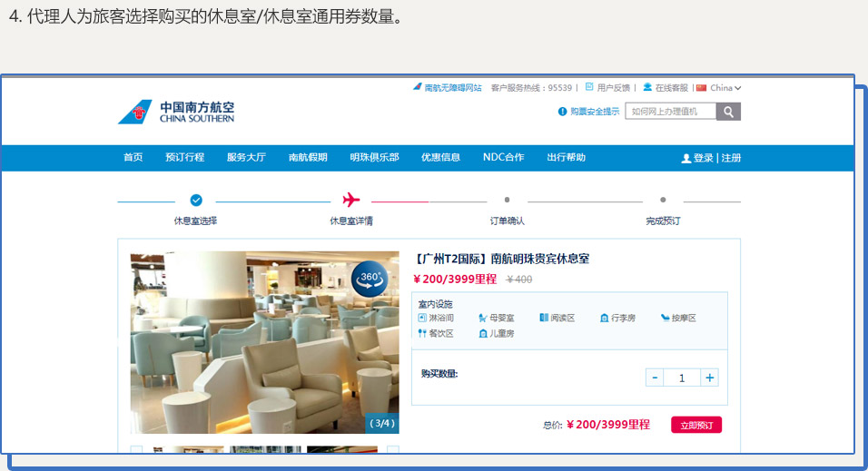
Task: Increase purchase quantity with plus button
Action: (710, 378)
